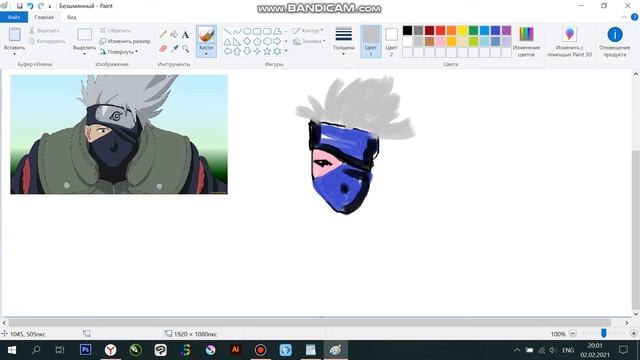Pick the straight Line shape
The image size is (640, 360).
coord(227,31)
